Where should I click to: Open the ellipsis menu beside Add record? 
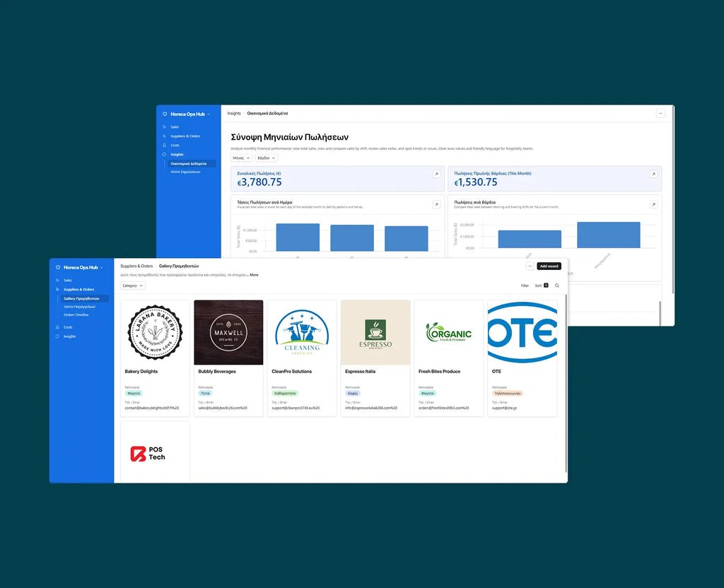(x=530, y=266)
